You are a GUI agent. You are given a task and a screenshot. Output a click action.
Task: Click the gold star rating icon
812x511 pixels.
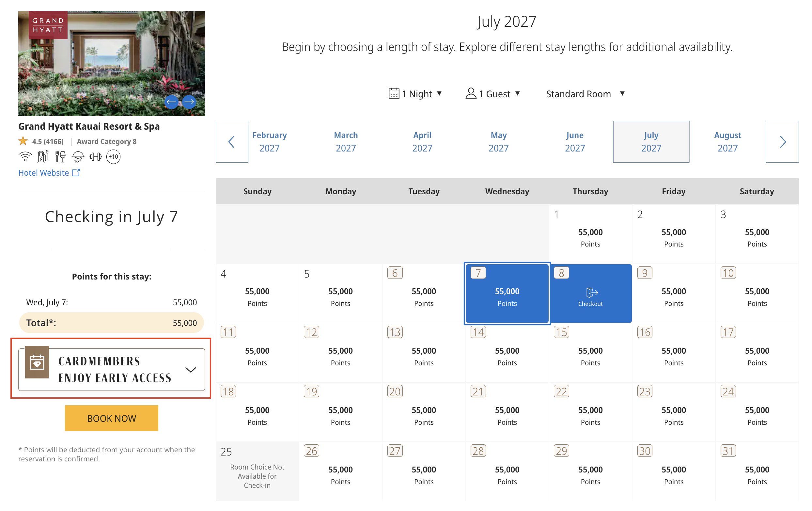pyautogui.click(x=23, y=141)
